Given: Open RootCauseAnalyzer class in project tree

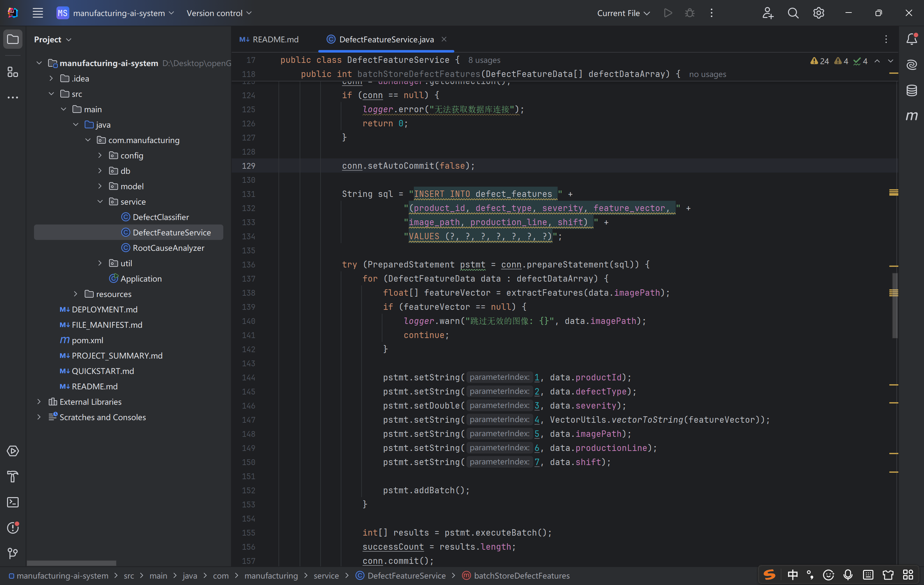Looking at the screenshot, I should [x=168, y=248].
